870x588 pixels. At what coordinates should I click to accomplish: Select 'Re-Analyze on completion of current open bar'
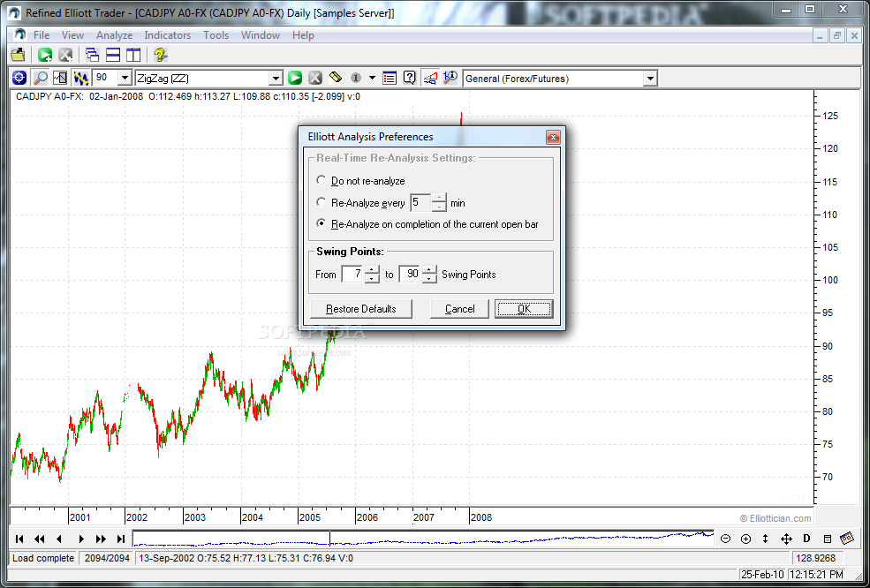[321, 224]
